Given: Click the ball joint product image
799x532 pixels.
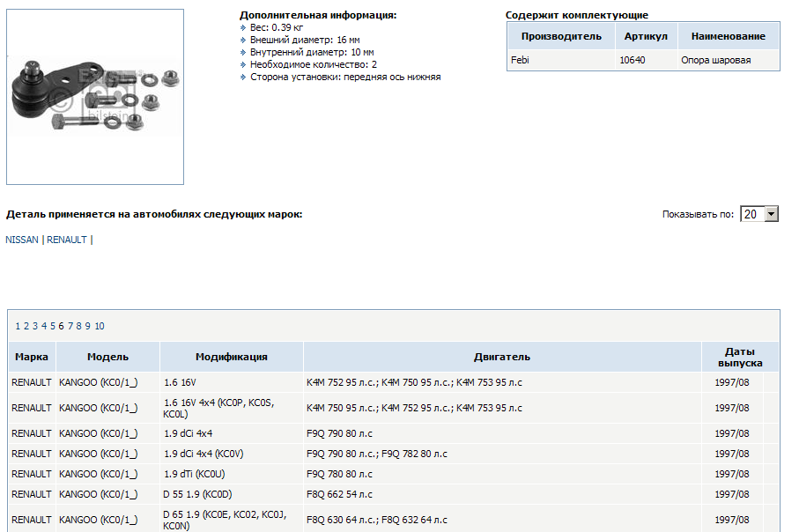Looking at the screenshot, I should [x=95, y=97].
